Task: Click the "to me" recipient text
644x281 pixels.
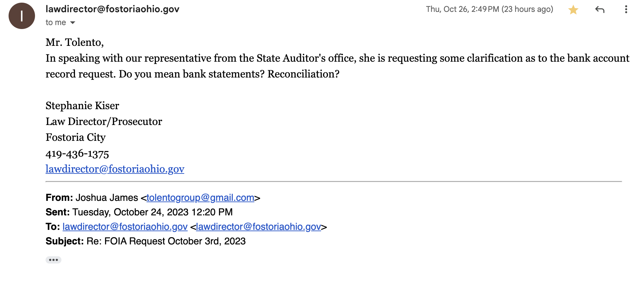Action: click(x=56, y=22)
